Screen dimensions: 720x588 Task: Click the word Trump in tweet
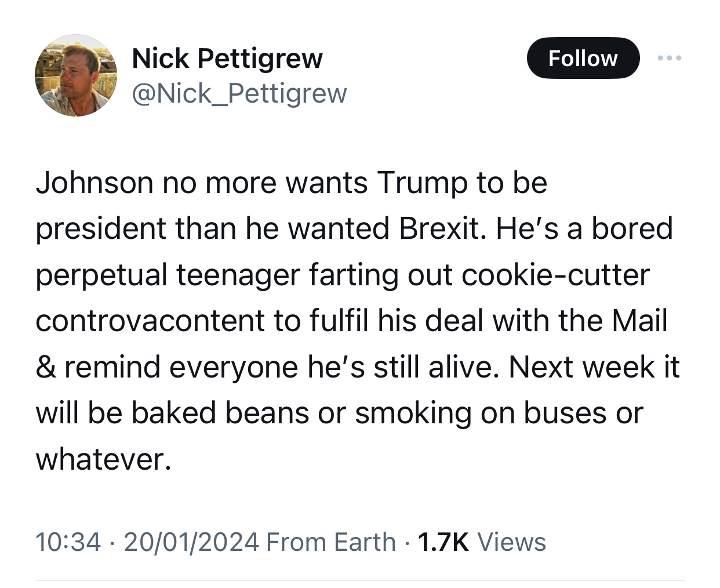pos(423,183)
